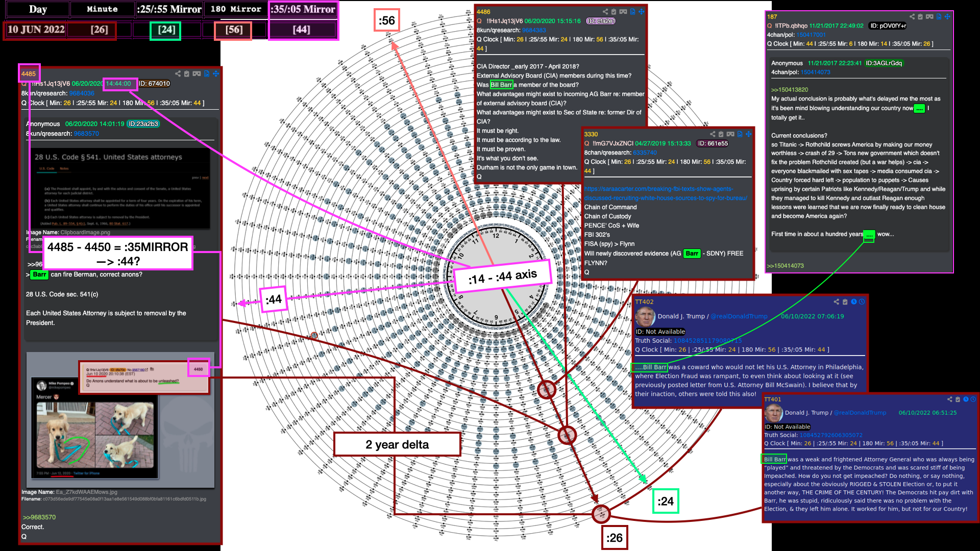Viewport: 980px width, 551px height.
Task: Open the Truth Social ID link in TT401
Action: tap(831, 435)
